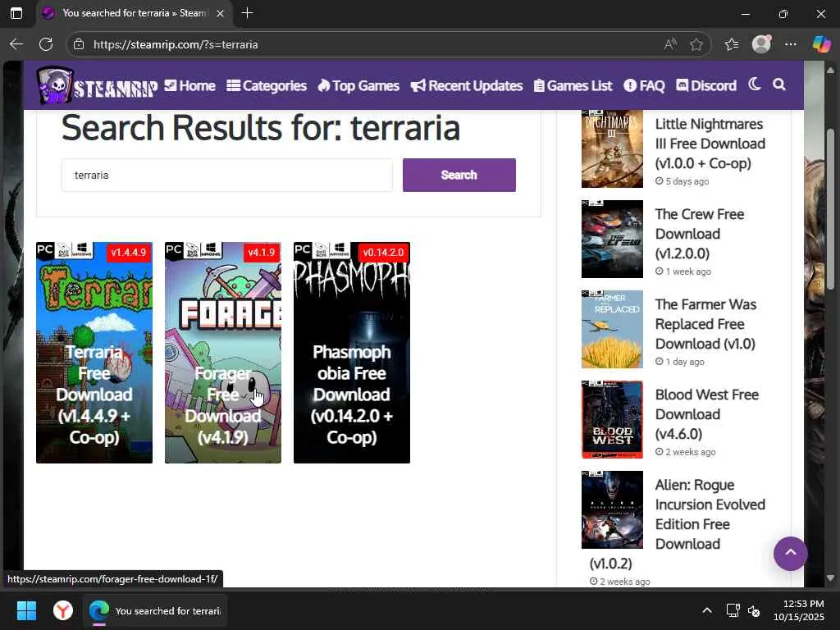
Task: Click the address bar URL
Action: [176, 44]
